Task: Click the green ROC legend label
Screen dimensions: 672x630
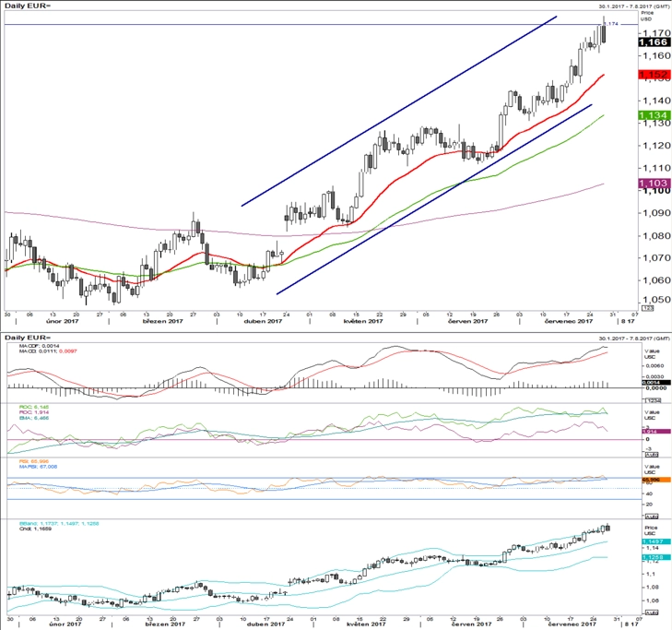Action: click(34, 407)
